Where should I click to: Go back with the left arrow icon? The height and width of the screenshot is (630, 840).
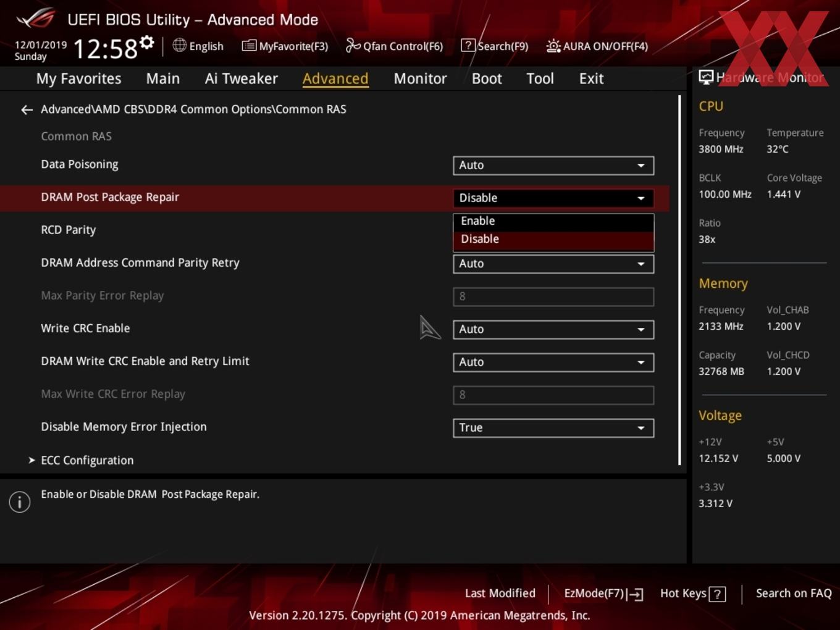pos(27,109)
